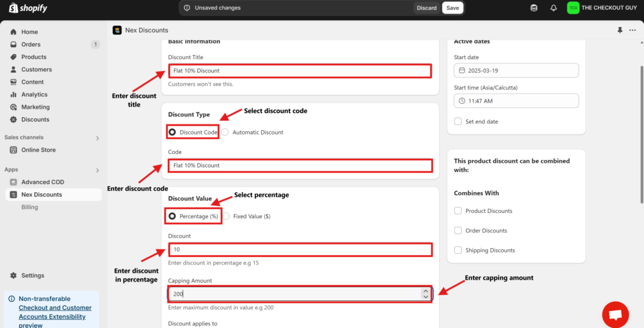This screenshot has width=644, height=328.
Task: Expand the Sales channels section chevron
Action: 97,138
